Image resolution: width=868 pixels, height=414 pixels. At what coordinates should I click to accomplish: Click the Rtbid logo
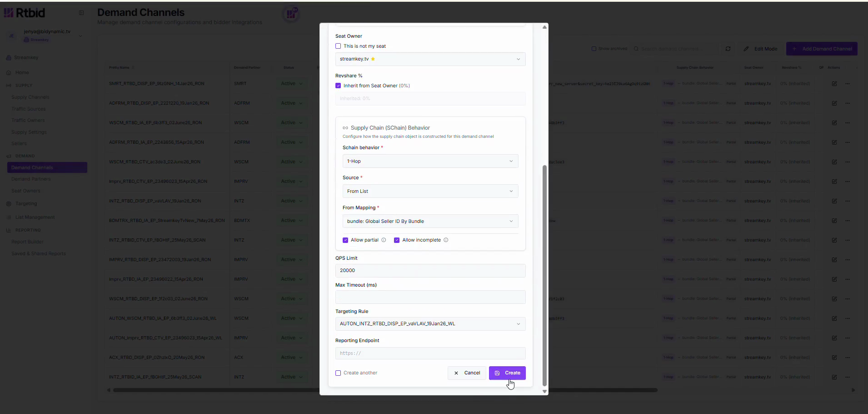pos(25,13)
